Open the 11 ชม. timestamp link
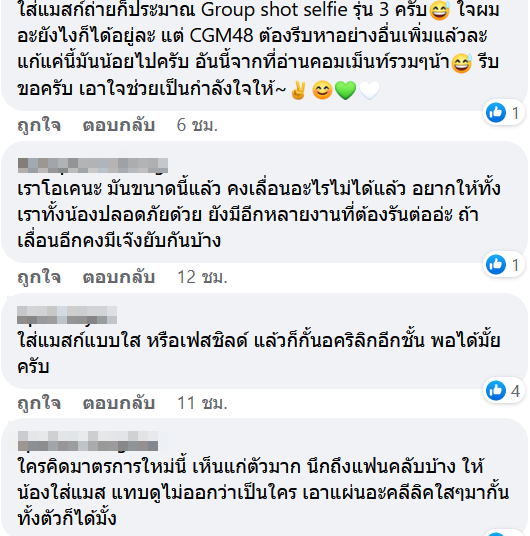The image size is (530, 536). click(x=202, y=403)
